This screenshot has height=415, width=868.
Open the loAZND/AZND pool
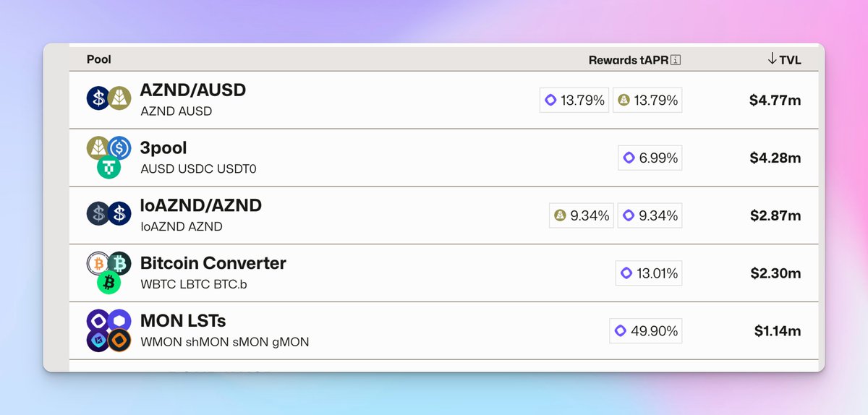(200, 206)
